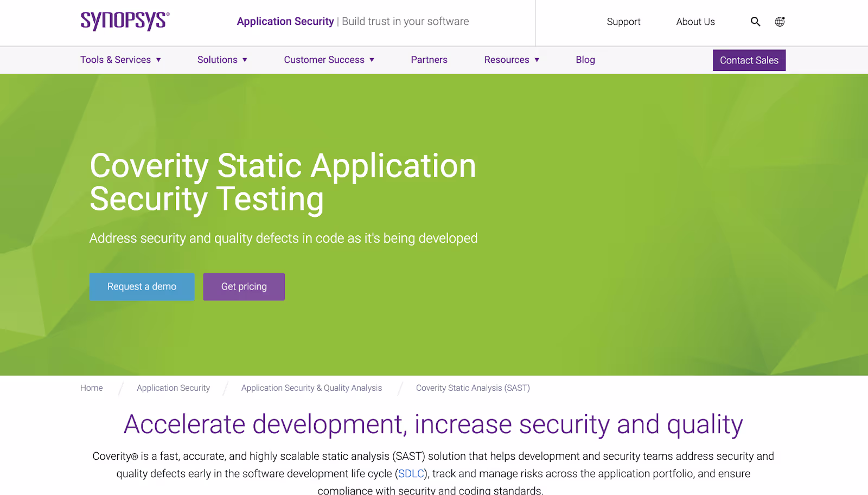This screenshot has height=495, width=868.
Task: Select Application Security breadcrumb item
Action: tap(173, 388)
